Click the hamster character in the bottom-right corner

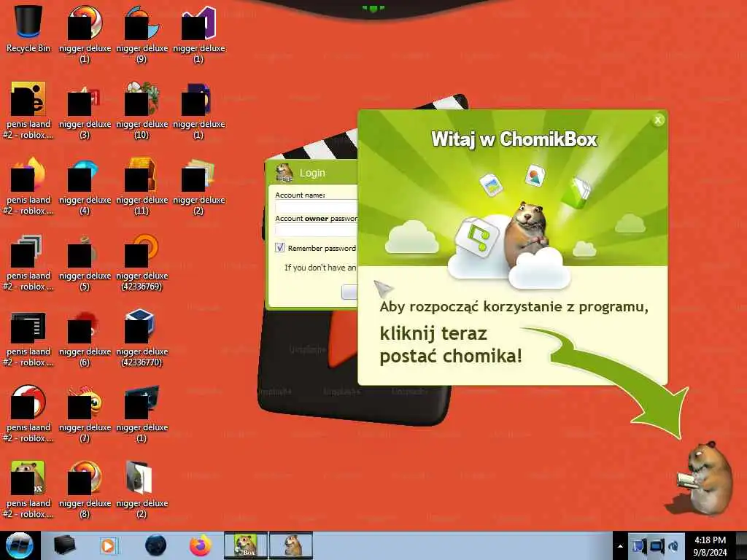[x=705, y=477]
